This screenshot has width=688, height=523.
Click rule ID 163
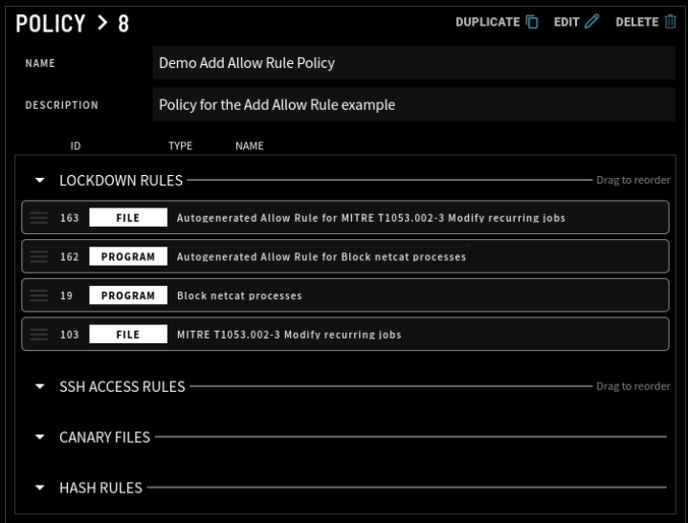(x=69, y=218)
